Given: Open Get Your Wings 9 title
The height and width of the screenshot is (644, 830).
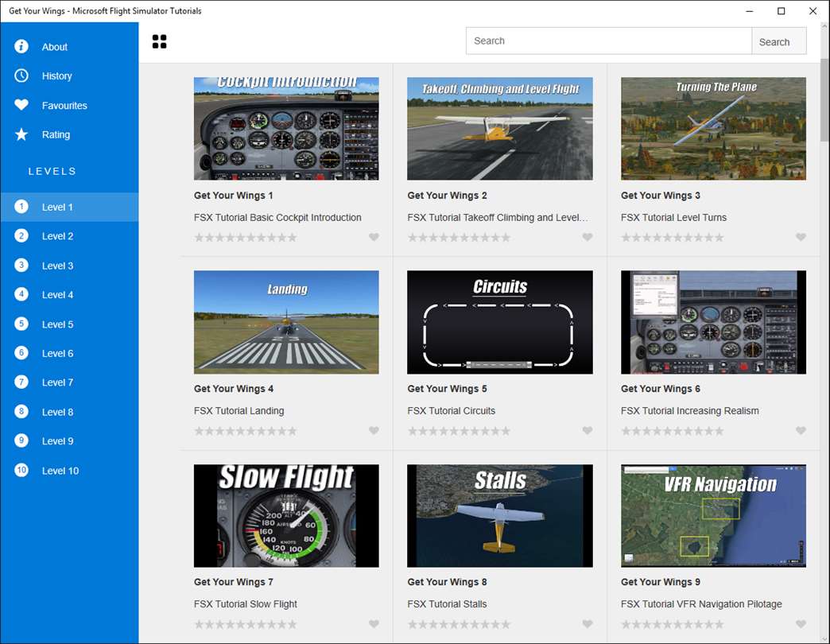Looking at the screenshot, I should (661, 582).
